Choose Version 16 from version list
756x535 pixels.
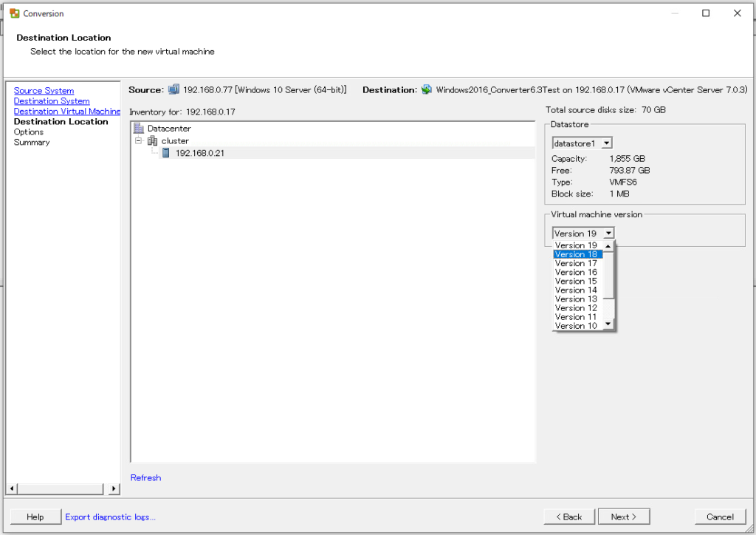(x=577, y=272)
